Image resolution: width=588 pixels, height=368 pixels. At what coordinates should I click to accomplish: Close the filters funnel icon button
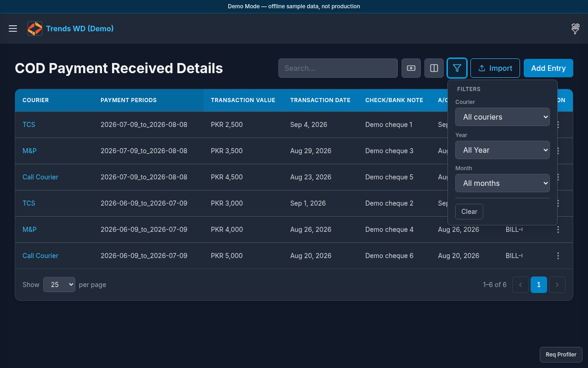coord(457,68)
